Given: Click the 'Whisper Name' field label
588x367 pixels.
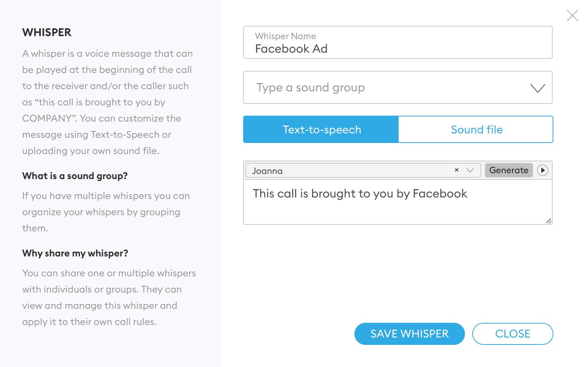Looking at the screenshot, I should pos(286,36).
